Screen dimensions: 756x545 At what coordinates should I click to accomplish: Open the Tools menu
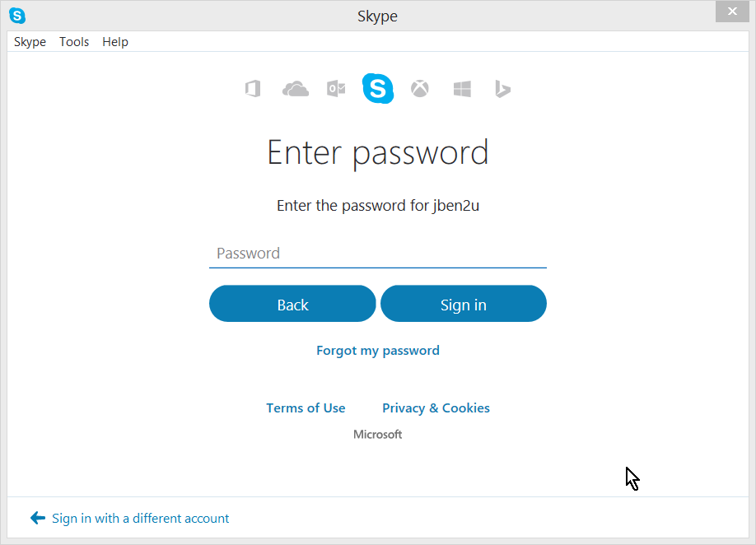point(74,42)
